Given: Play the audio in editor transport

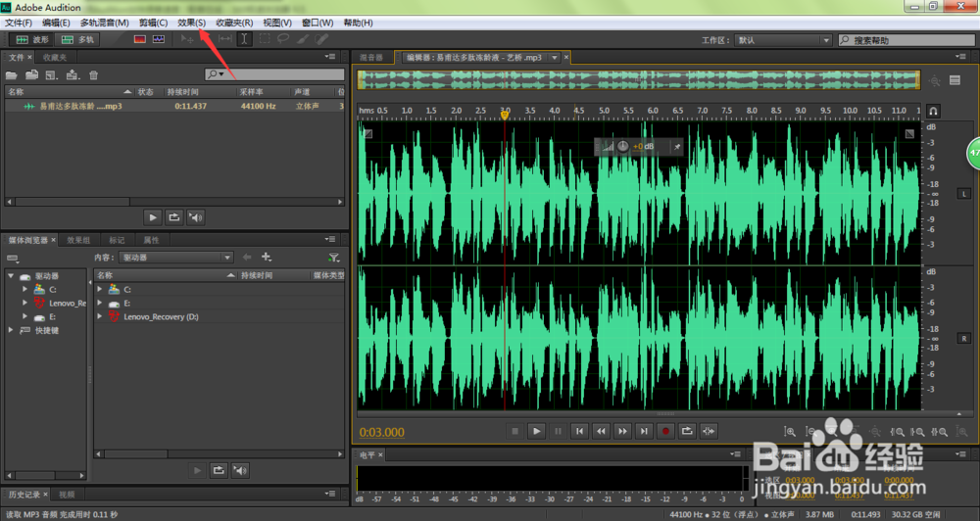Looking at the screenshot, I should click(x=536, y=431).
